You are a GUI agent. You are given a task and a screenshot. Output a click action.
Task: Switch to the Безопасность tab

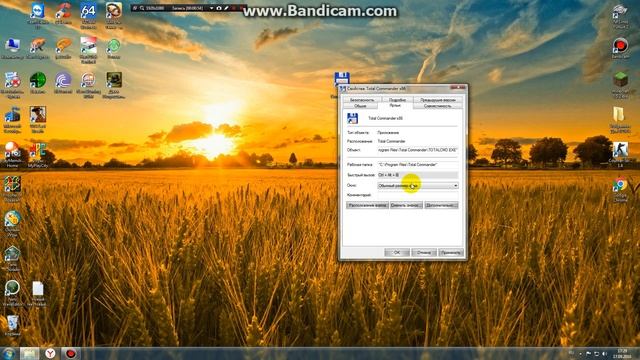click(x=362, y=100)
